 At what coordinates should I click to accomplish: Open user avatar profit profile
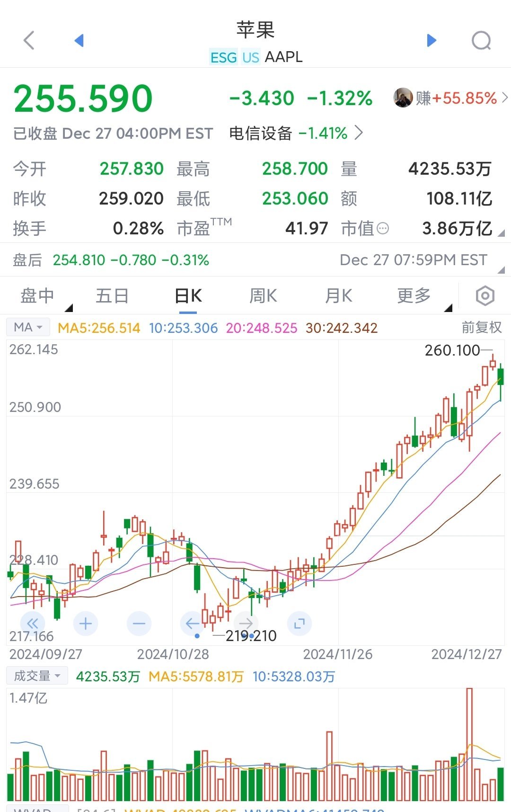(403, 98)
